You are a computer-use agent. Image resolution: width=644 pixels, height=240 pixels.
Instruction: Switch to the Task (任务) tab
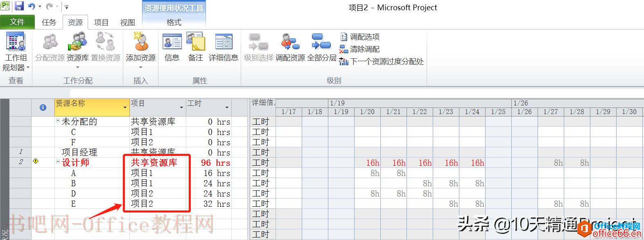click(49, 22)
